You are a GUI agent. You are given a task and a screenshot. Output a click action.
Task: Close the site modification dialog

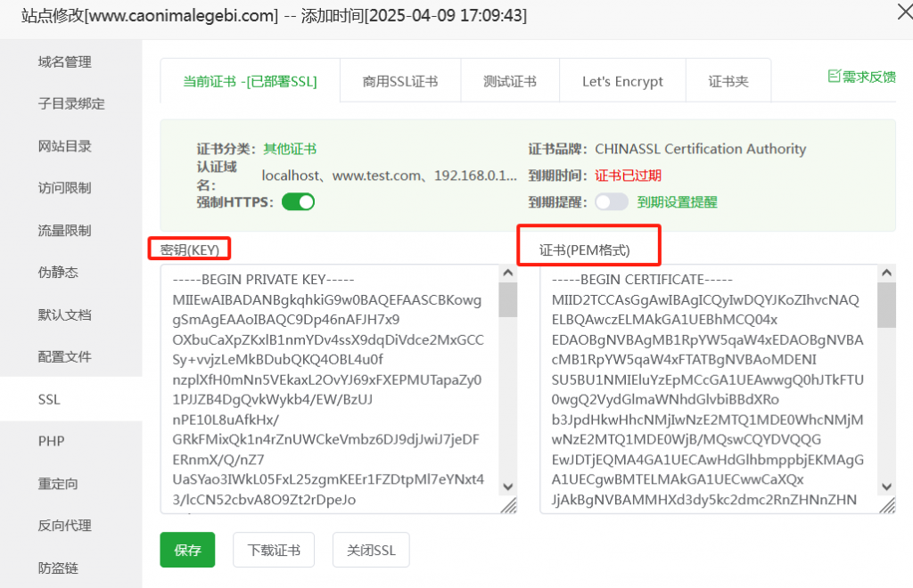pos(904,11)
